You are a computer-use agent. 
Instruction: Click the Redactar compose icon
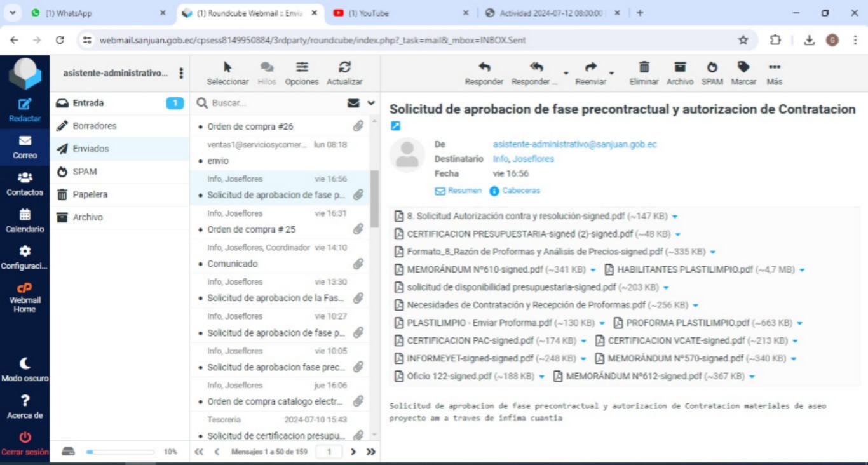(25, 105)
